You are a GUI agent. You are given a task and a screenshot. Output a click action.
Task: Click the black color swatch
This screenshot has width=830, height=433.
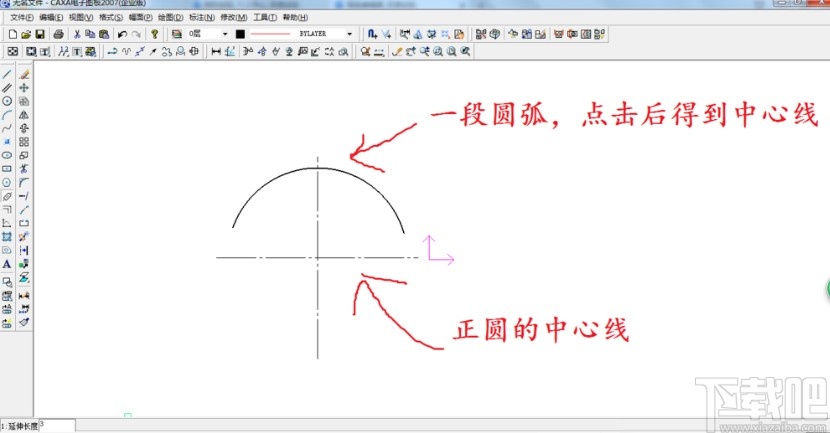pyautogui.click(x=240, y=34)
